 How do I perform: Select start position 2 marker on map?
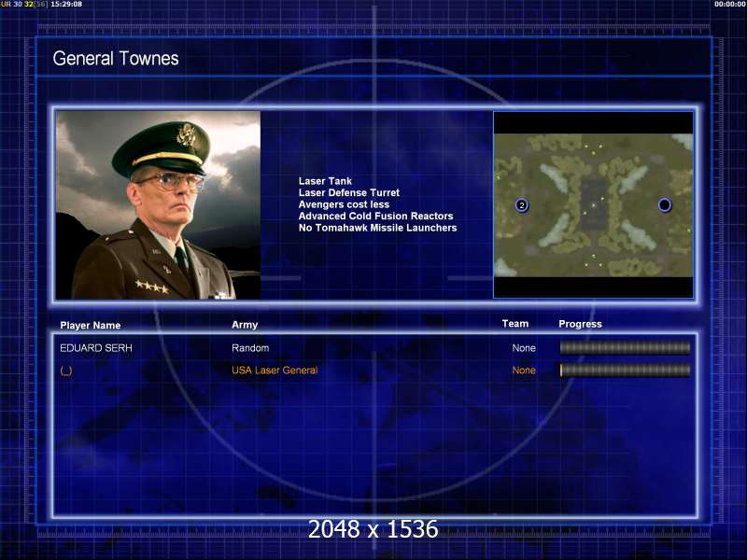(x=522, y=205)
